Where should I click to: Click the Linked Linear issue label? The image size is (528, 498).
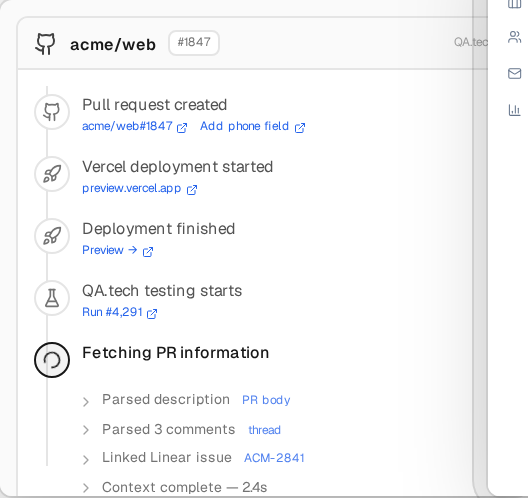167,458
